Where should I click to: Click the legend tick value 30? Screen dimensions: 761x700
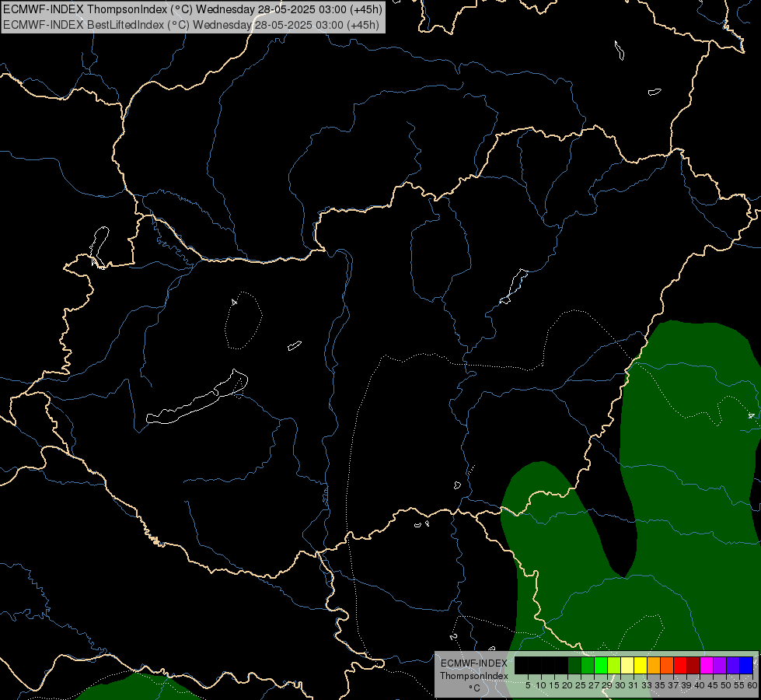click(x=620, y=685)
